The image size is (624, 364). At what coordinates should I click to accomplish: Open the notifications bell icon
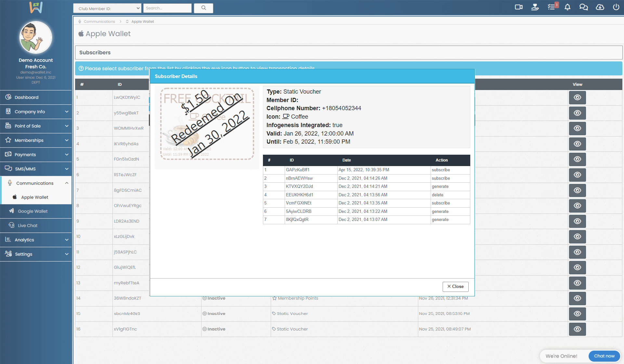pyautogui.click(x=567, y=7)
